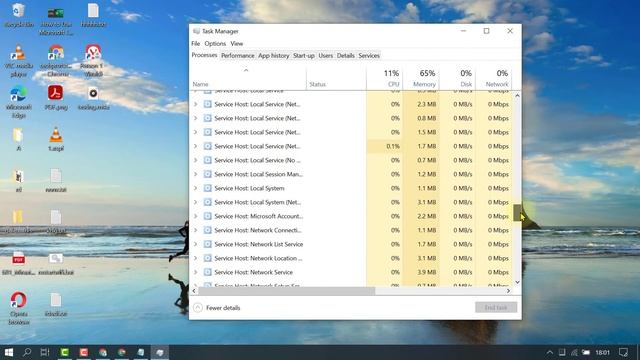Viewport: 640px width, 360px height.
Task: Switch to the Services tab
Action: coord(369,56)
